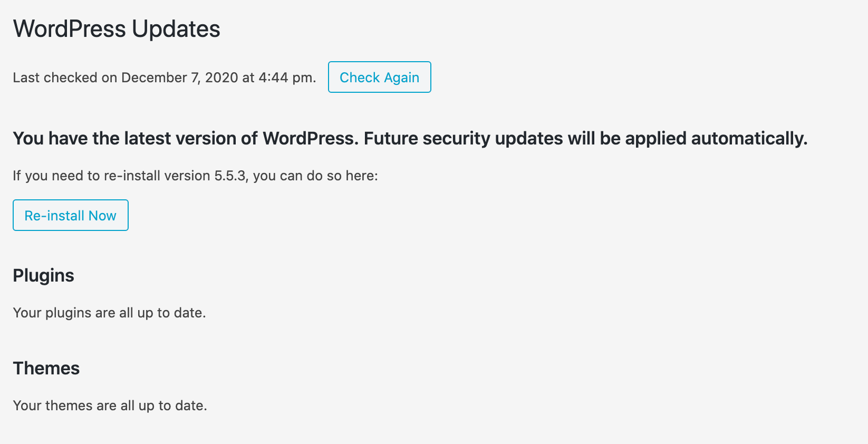Click "Your plugins are all up to date" text

click(109, 313)
